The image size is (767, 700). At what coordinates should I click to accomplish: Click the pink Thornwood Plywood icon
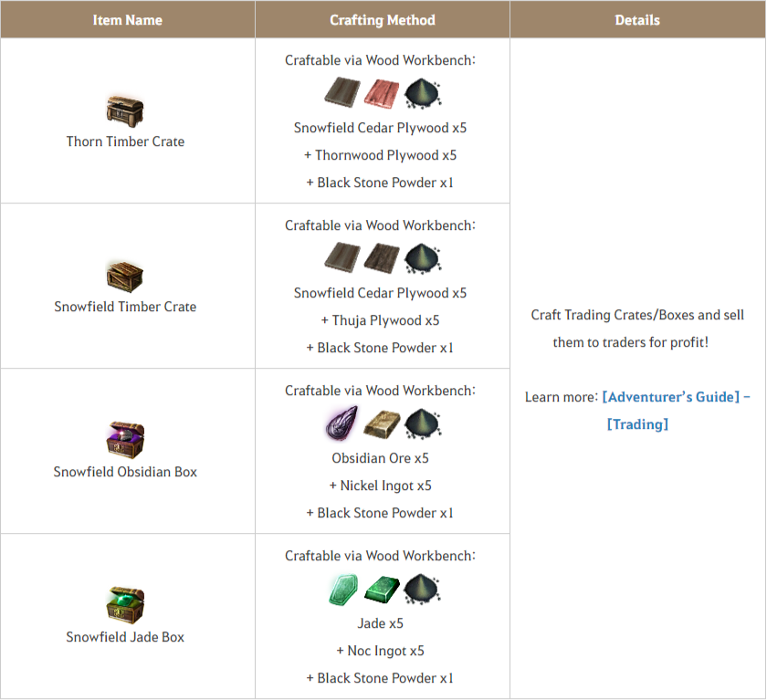pyautogui.click(x=382, y=93)
